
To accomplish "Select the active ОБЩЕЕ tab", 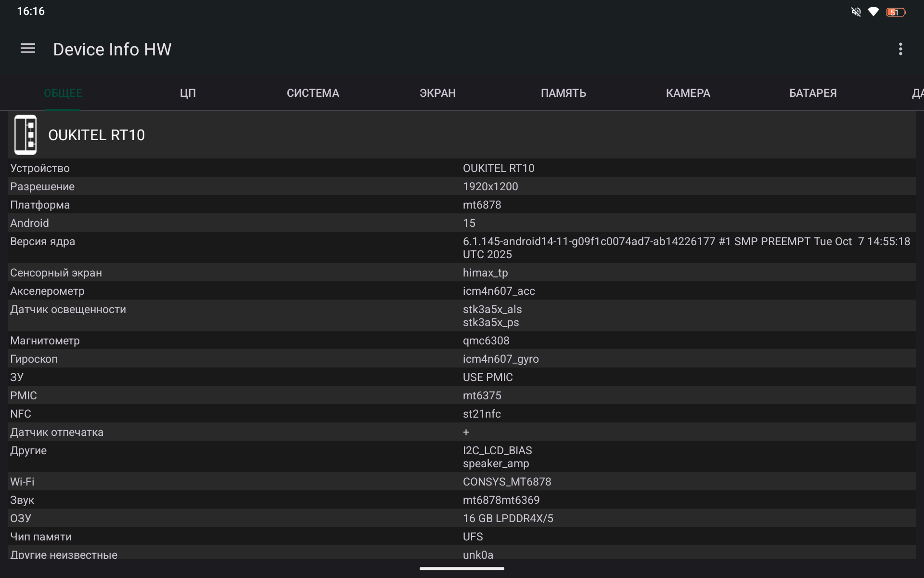I will pyautogui.click(x=63, y=93).
